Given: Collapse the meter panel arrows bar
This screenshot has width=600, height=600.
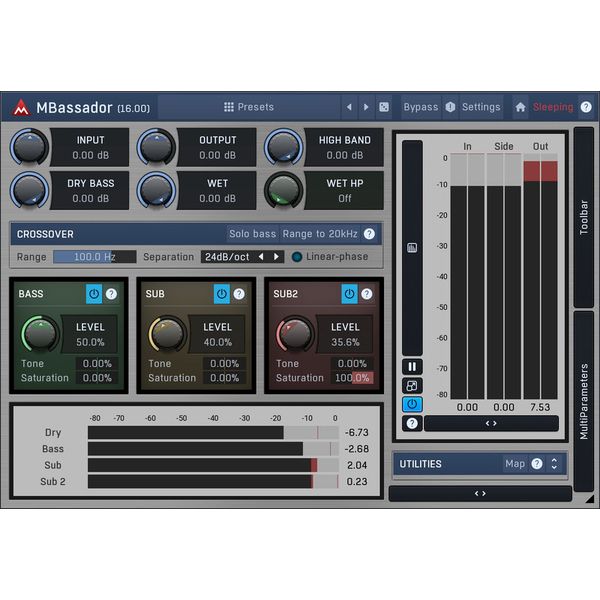Looking at the screenshot, I should pos(491,423).
